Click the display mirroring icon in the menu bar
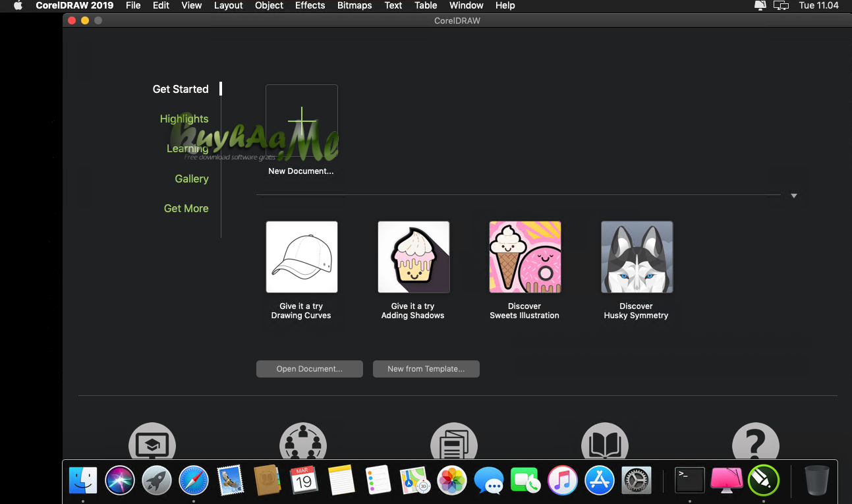This screenshot has width=852, height=504. pyautogui.click(x=781, y=5)
